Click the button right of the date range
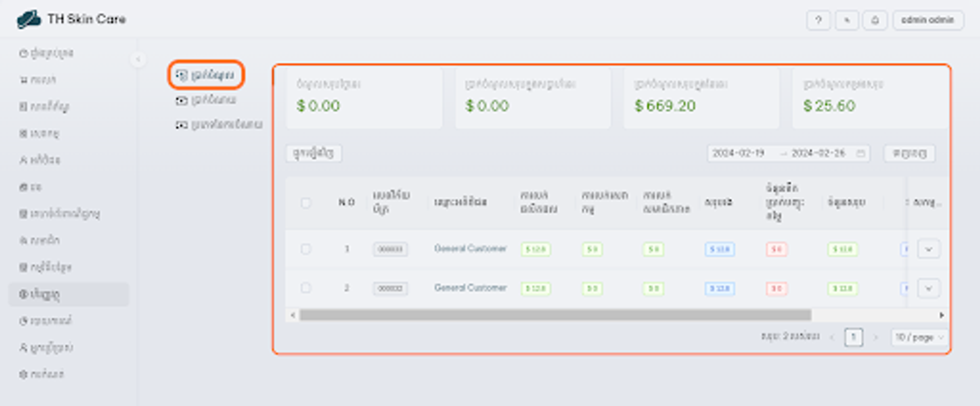The width and height of the screenshot is (980, 406). [x=909, y=153]
